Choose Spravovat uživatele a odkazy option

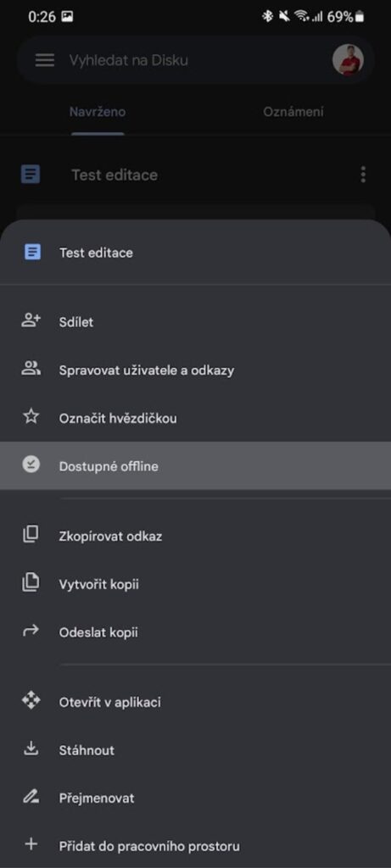coord(195,370)
